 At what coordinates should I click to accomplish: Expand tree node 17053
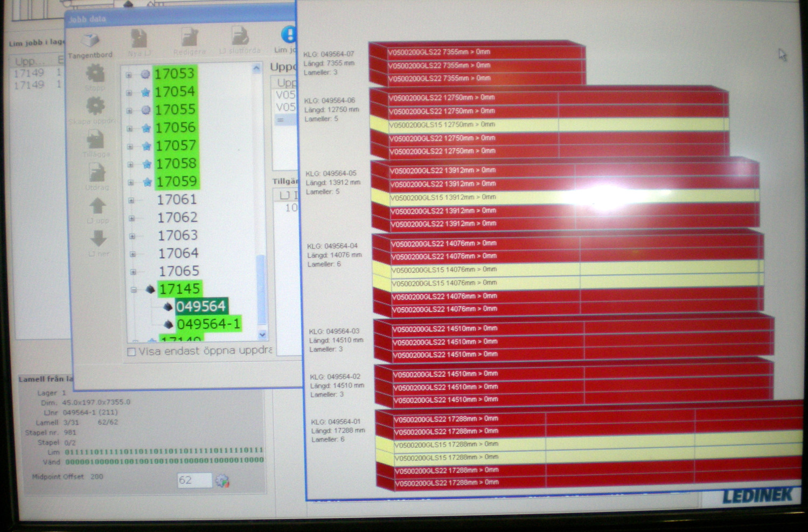pyautogui.click(x=129, y=75)
